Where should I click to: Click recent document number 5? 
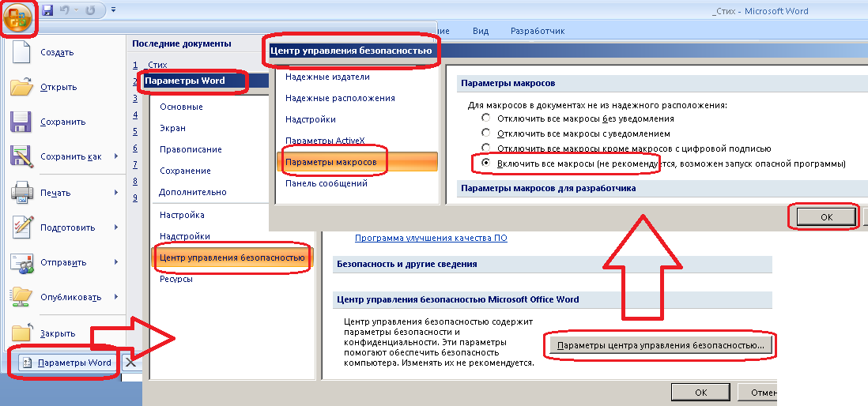pyautogui.click(x=135, y=132)
